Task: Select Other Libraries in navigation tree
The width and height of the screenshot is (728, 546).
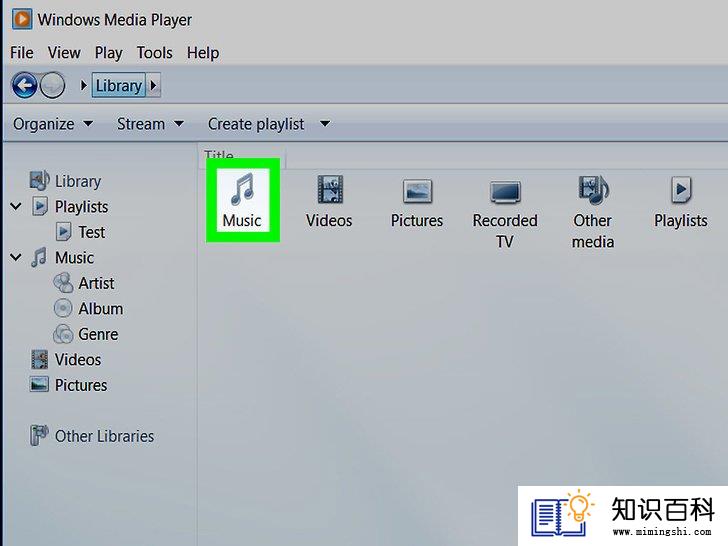Action: pyautogui.click(x=104, y=436)
